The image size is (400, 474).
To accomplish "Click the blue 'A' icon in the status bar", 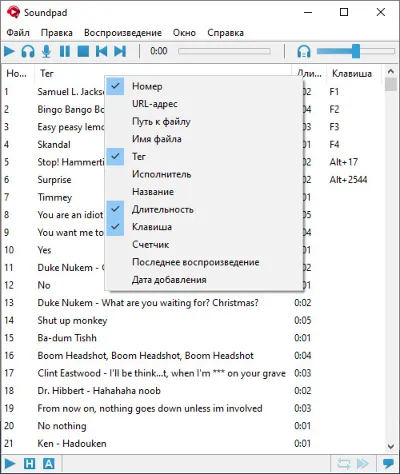I will 48,464.
